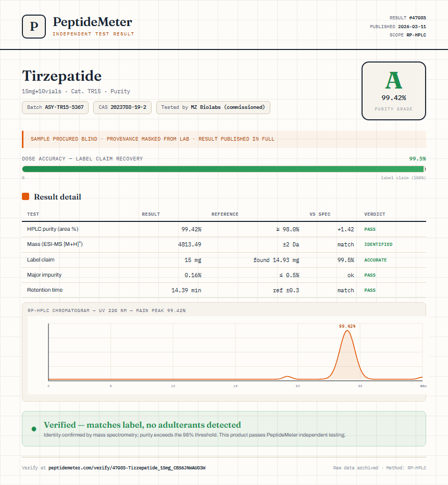Click the Verified matches label heading
The width and height of the screenshot is (448, 485).
(142, 425)
